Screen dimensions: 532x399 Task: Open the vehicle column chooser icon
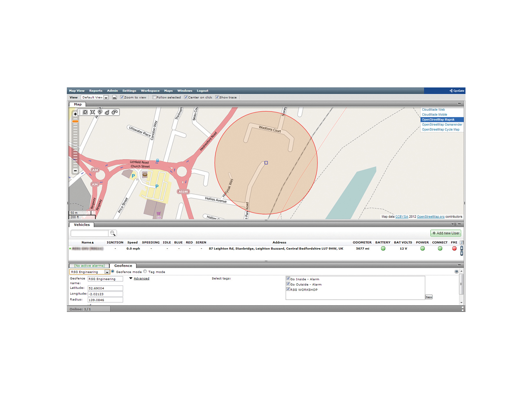(x=462, y=242)
